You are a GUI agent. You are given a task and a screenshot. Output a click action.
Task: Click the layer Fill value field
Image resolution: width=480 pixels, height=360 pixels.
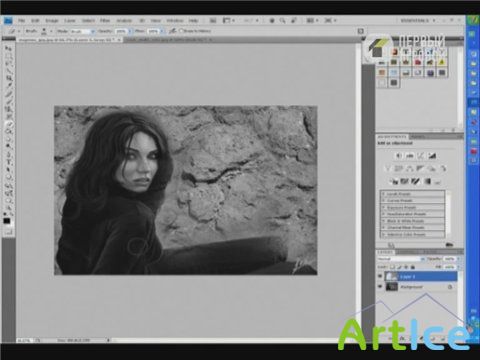pos(449,267)
